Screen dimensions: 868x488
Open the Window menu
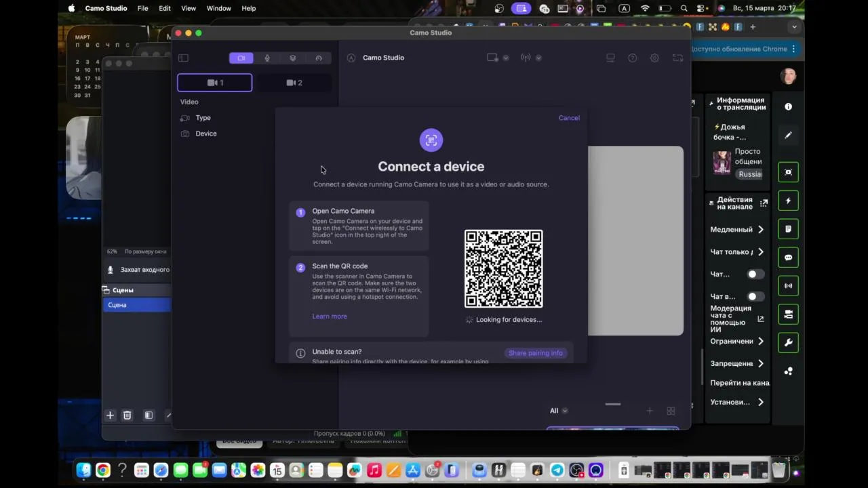218,8
